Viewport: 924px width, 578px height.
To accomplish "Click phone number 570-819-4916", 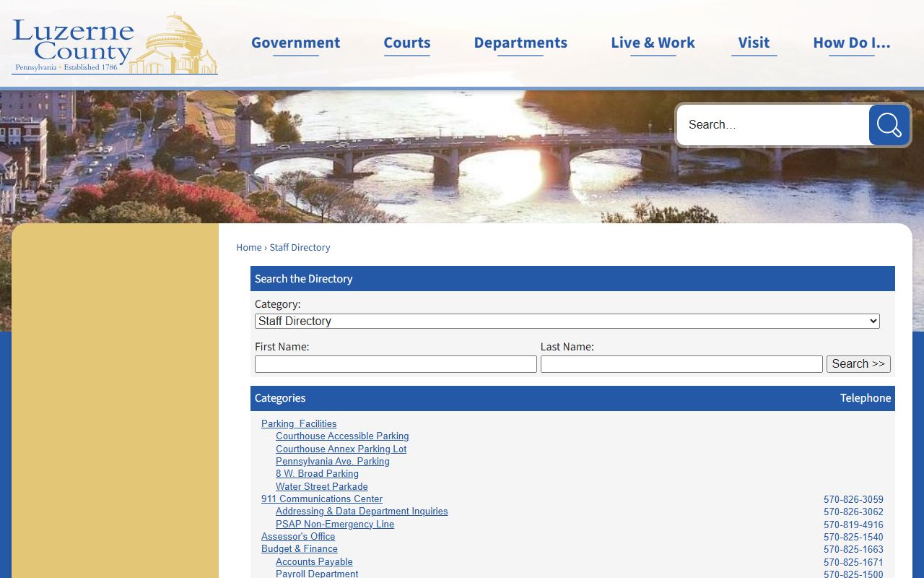I will pyautogui.click(x=853, y=525).
